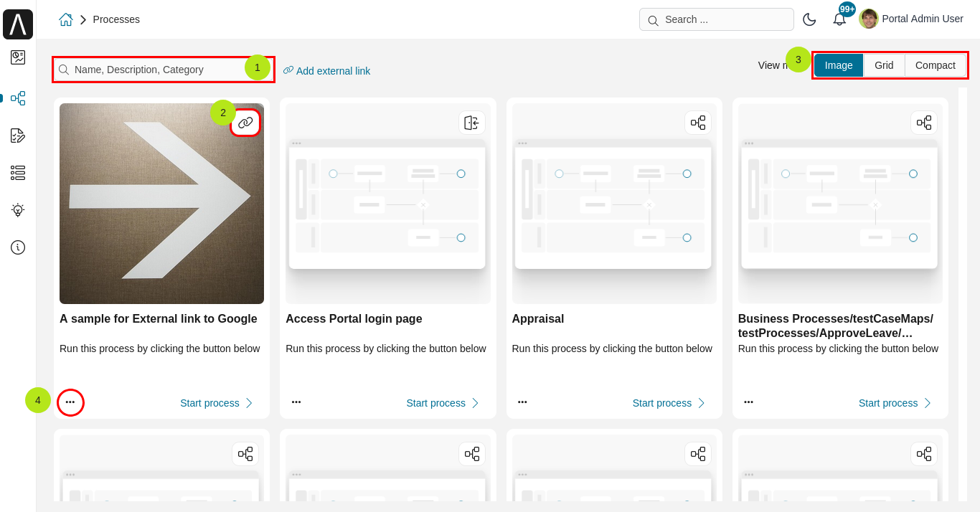Start process for Access Portal login page
Viewport: 980px width, 512px height.
click(x=443, y=403)
